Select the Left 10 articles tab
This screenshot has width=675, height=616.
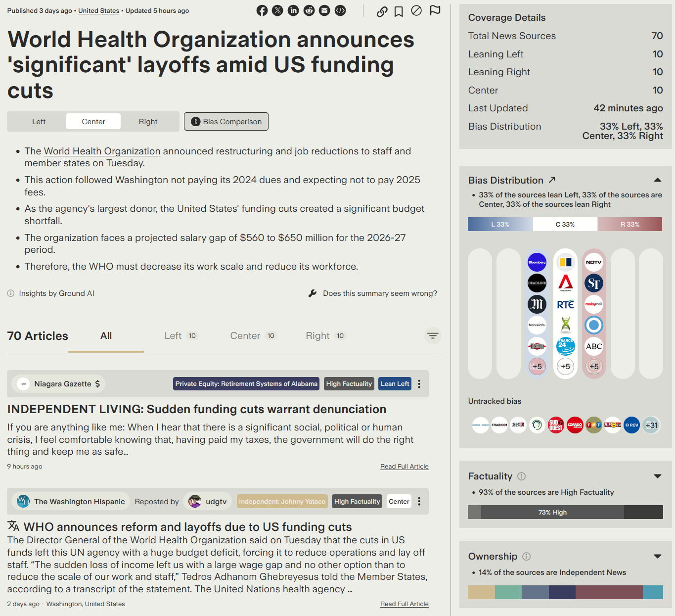180,336
